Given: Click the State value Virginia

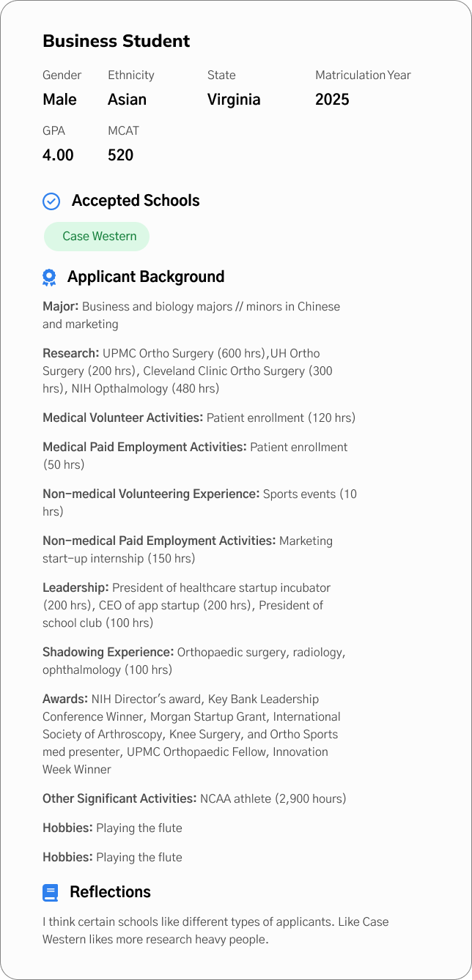Looking at the screenshot, I should coord(234,100).
